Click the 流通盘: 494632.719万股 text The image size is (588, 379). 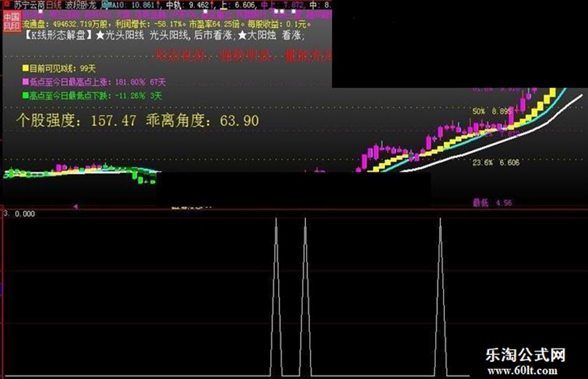(67, 24)
